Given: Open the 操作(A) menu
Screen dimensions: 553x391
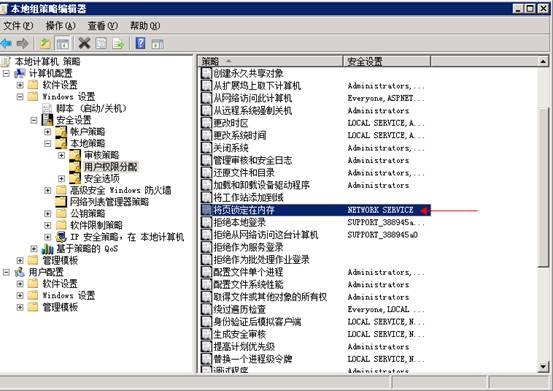Looking at the screenshot, I should point(60,26).
